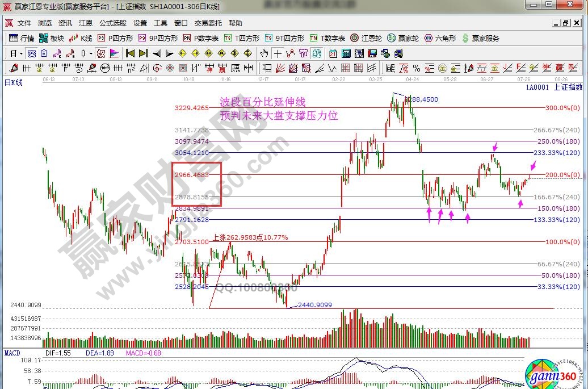The image size is (588, 389).
Task: Select the hand pan tool
Action: [x=264, y=53]
